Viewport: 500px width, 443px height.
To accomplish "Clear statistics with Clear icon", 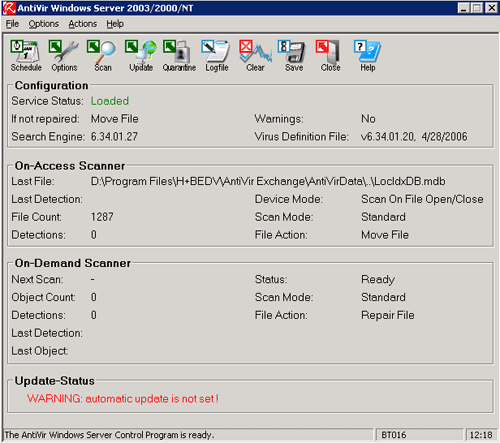I will pyautogui.click(x=255, y=56).
